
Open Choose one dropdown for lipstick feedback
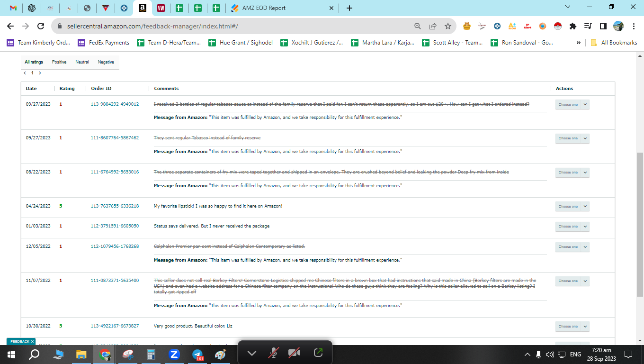(572, 206)
